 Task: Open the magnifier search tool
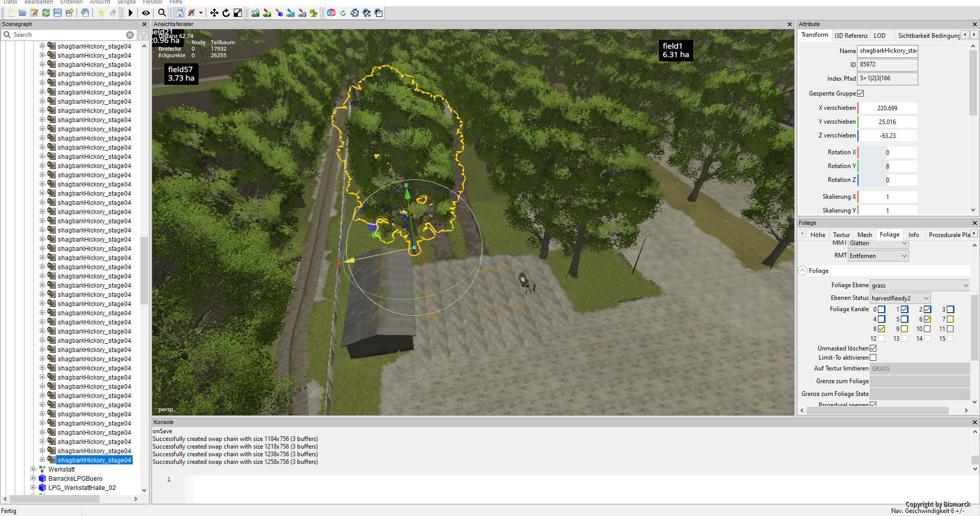tap(162, 13)
